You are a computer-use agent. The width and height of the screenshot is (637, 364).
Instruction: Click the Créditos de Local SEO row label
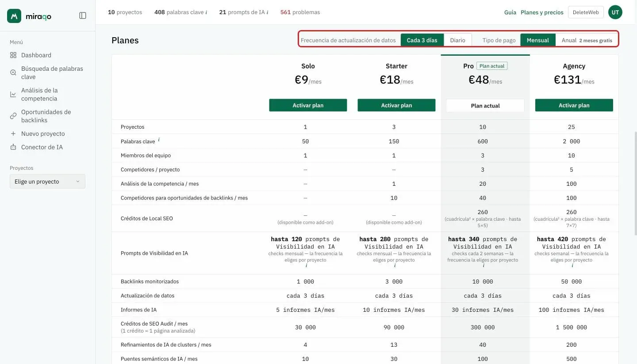[147, 218]
